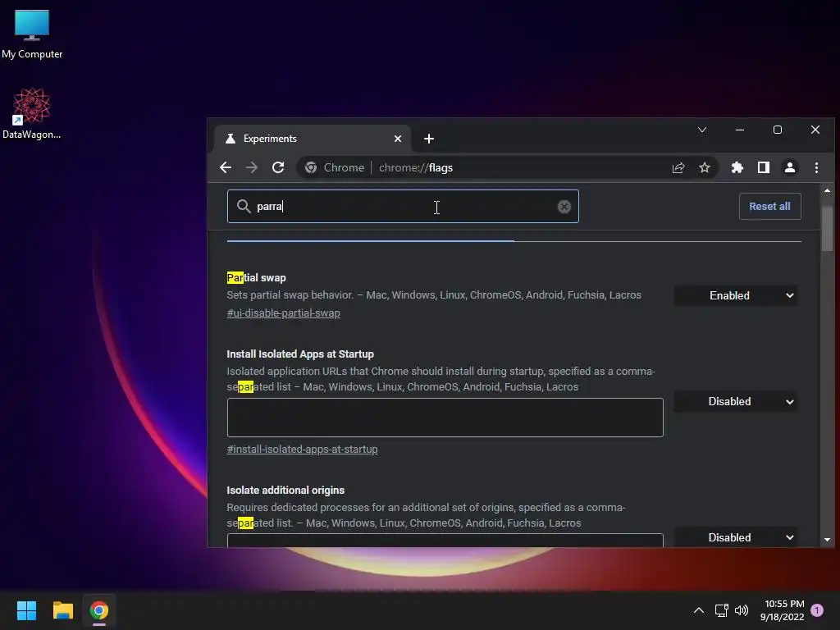Select the Experiments tab
The height and width of the screenshot is (630, 840).
pyautogui.click(x=313, y=139)
